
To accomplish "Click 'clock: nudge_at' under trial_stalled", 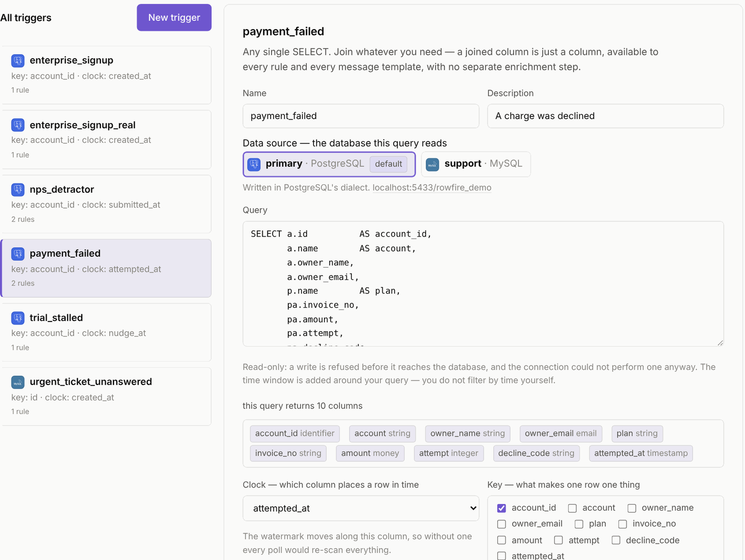I will pos(114,333).
